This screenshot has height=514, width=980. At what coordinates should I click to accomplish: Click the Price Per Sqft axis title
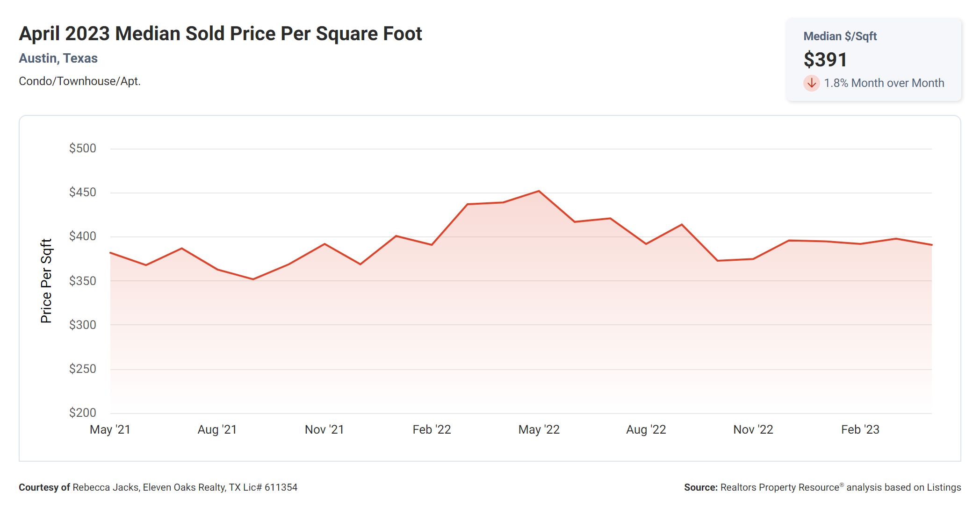pos(46,281)
